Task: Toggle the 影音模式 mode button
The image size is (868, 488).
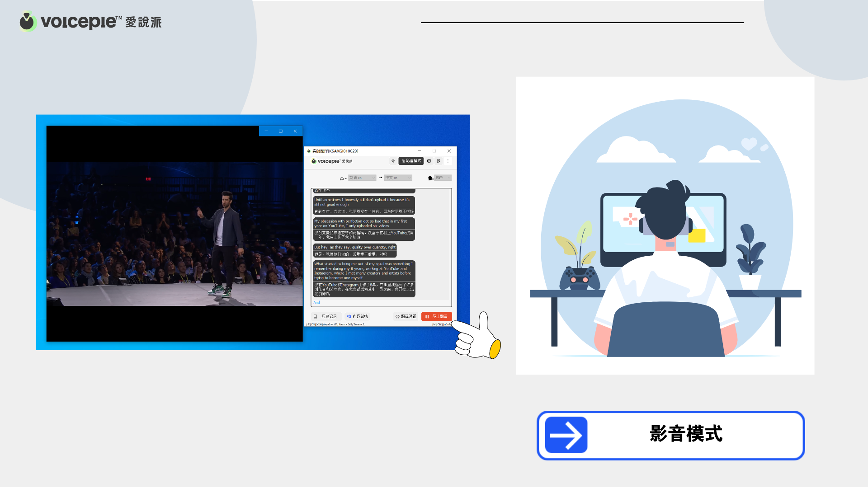Action: 411,161
